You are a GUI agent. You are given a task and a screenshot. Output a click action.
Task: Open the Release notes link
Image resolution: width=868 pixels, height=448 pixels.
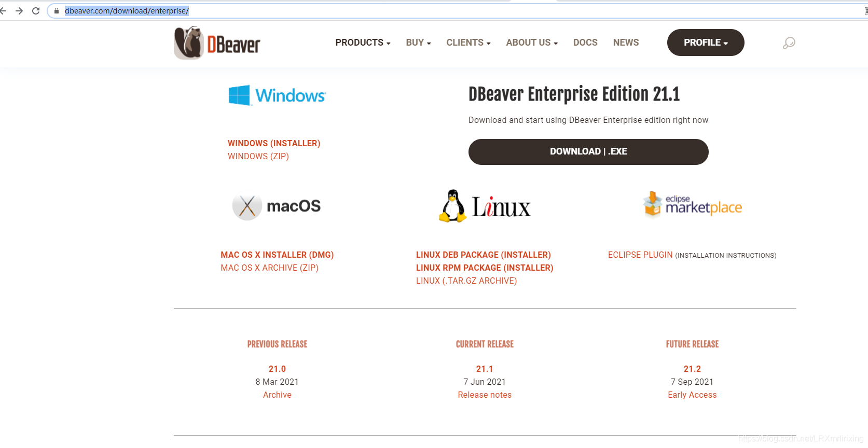pyautogui.click(x=485, y=395)
